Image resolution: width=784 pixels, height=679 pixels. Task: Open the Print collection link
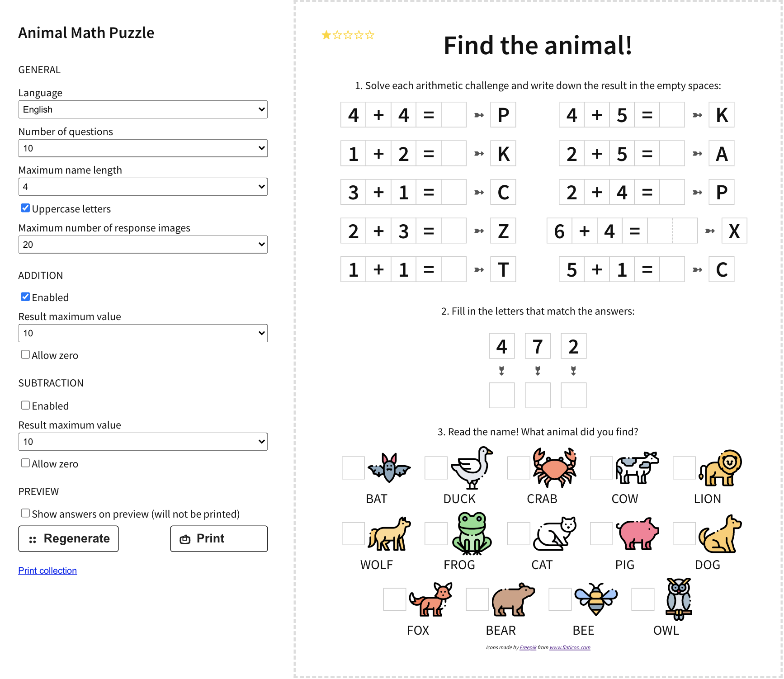point(47,570)
